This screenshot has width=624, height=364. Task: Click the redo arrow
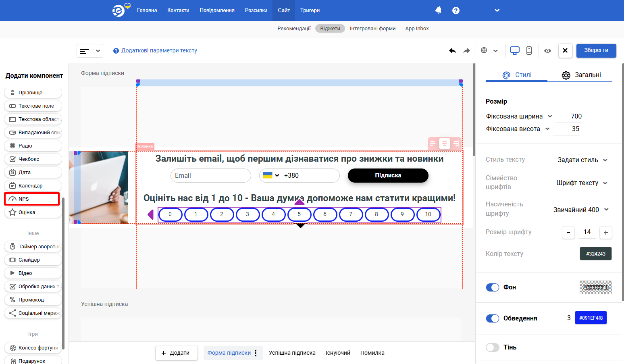tap(466, 50)
